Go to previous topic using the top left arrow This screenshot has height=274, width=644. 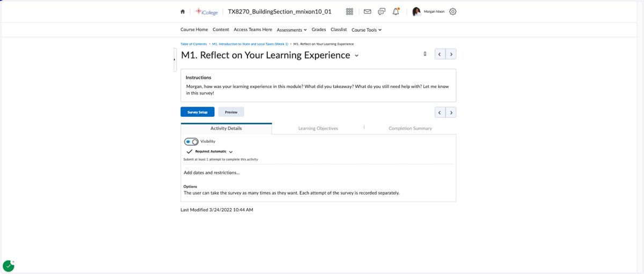(440, 54)
